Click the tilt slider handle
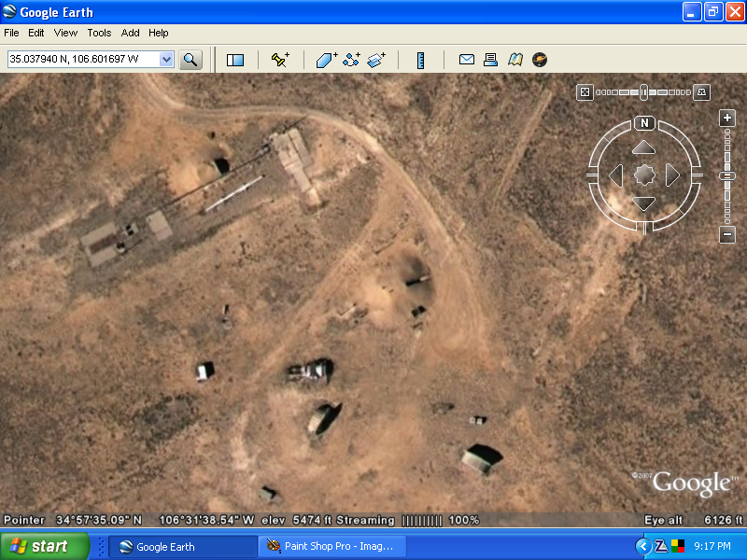Screen dimensions: 747x560 (643, 92)
